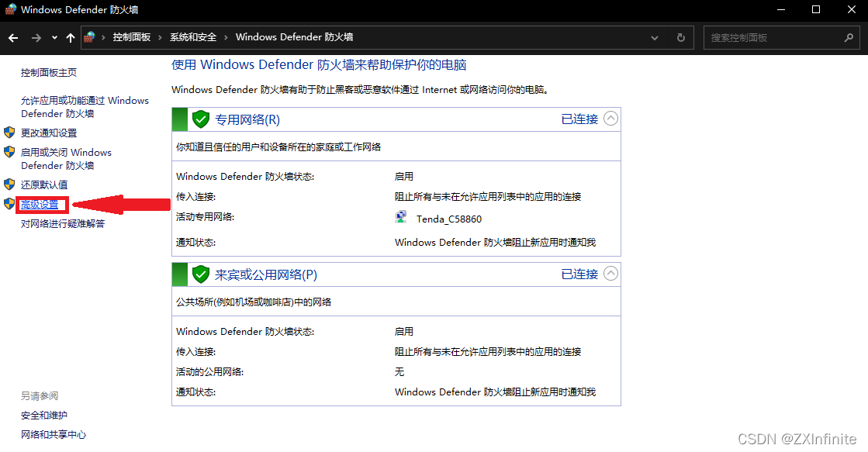Click 已连接 status in 来宾或公用网络 header
The height and width of the screenshot is (452, 868).
579,274
